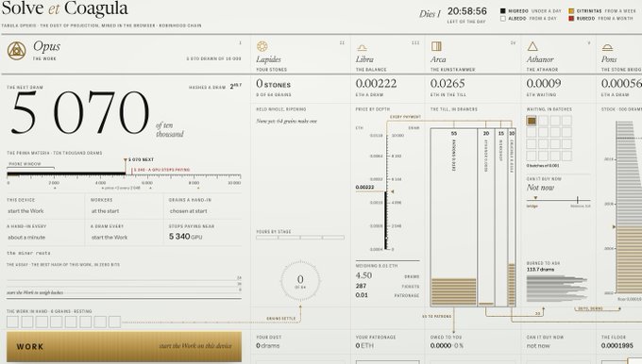Click the Opus triangle-in-circle emblem icon
642x364 pixels.
click(x=16, y=51)
